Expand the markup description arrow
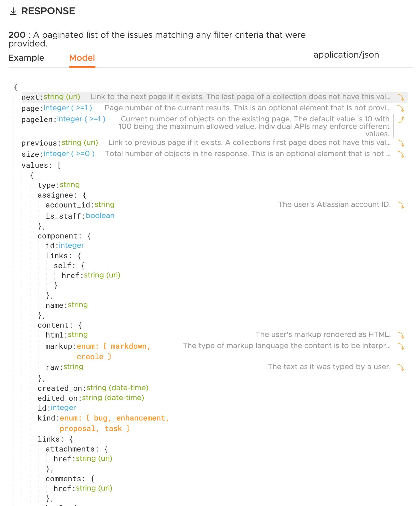 tap(401, 347)
